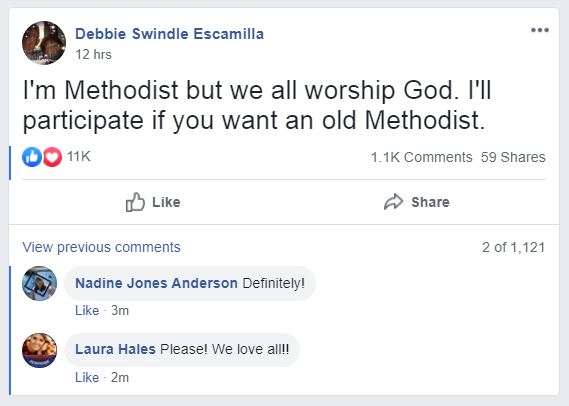The width and height of the screenshot is (569, 406).
Task: Open Debbie Swindle Escamilla's profile picture
Action: (44, 43)
